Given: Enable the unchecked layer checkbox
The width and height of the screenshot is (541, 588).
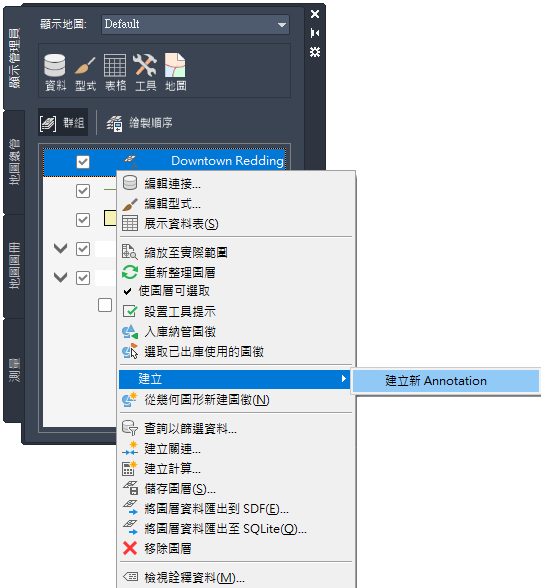Looking at the screenshot, I should pyautogui.click(x=105, y=305).
